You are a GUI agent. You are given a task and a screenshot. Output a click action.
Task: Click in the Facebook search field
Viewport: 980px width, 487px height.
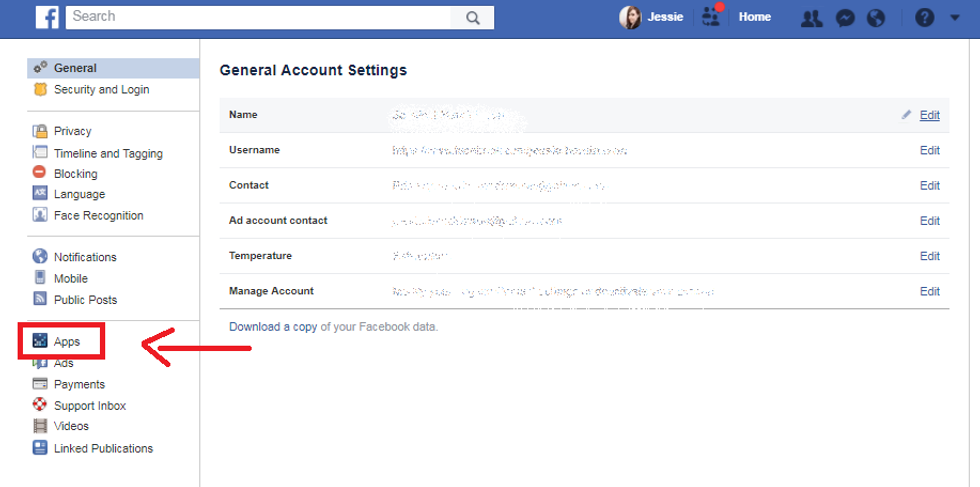point(260,17)
